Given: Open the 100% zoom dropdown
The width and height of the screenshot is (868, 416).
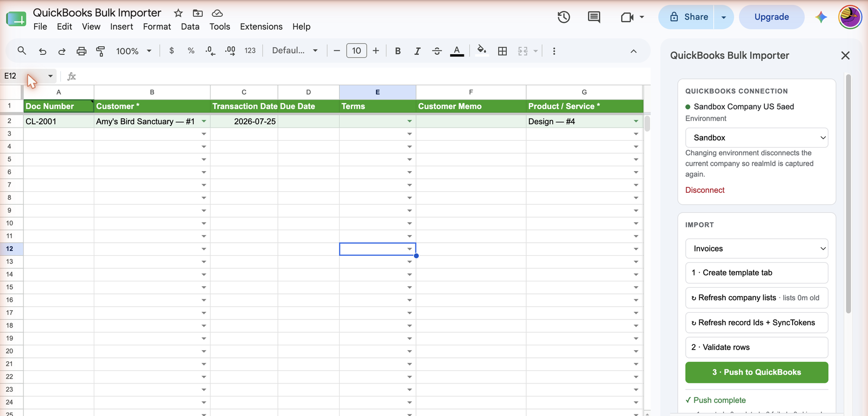Looking at the screenshot, I should 133,51.
